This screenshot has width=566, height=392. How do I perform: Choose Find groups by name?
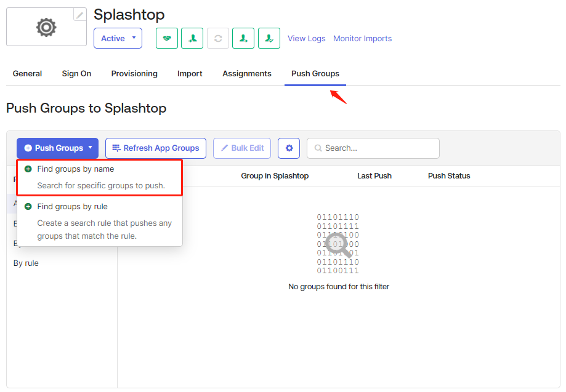click(100, 177)
